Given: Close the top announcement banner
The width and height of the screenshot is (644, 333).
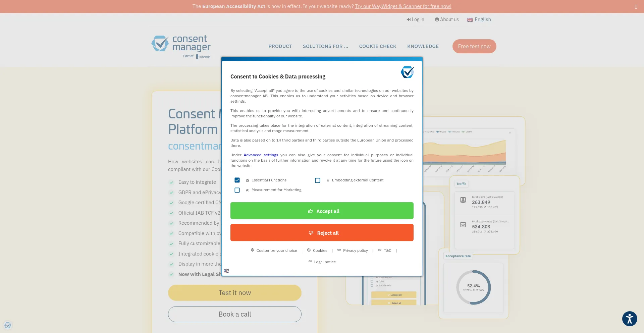Looking at the screenshot, I should pyautogui.click(x=636, y=6).
